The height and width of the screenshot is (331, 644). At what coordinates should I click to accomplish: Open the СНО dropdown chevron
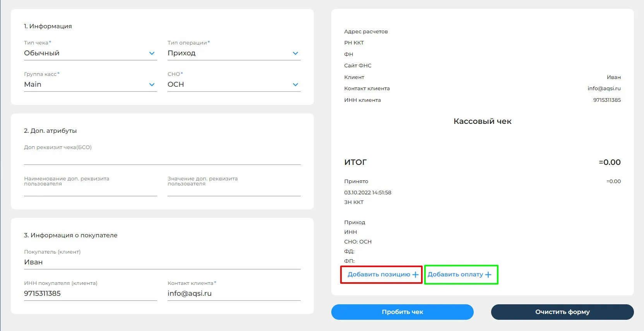click(295, 85)
